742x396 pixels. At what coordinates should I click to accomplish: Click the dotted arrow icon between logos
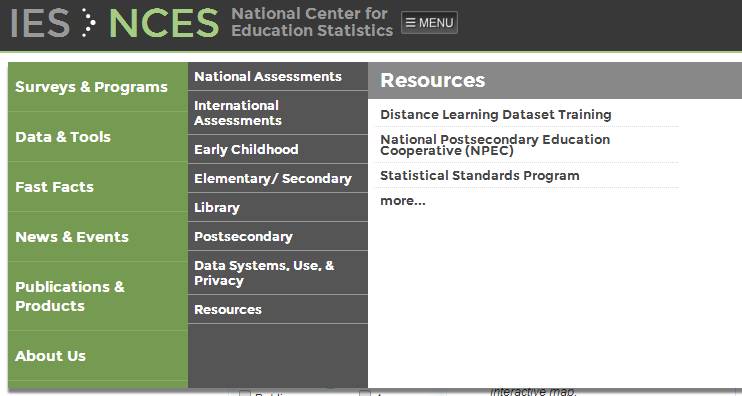tap(88, 22)
